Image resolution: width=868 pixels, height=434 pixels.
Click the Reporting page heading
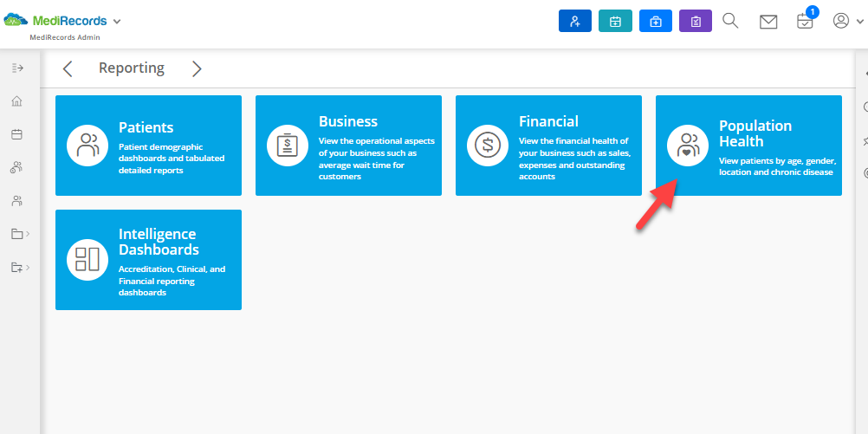[x=132, y=68]
